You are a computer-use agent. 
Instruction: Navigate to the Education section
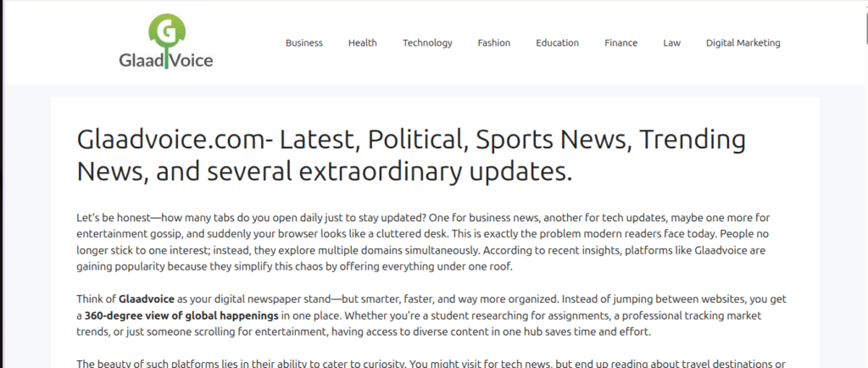tap(558, 42)
